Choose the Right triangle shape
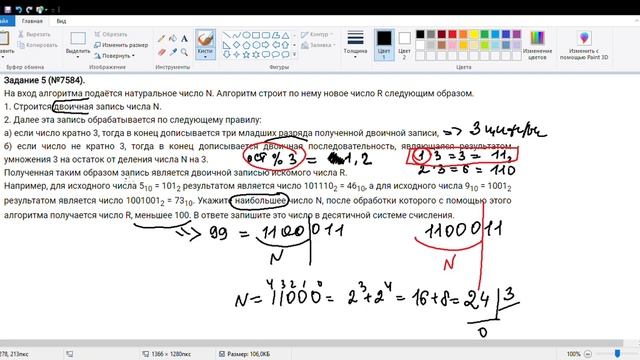The height and width of the screenshot is (360, 640). pos(227,45)
